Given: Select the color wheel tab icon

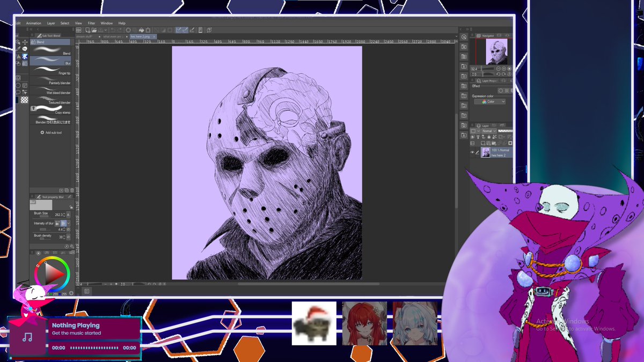Looking at the screenshot, I should [39, 253].
